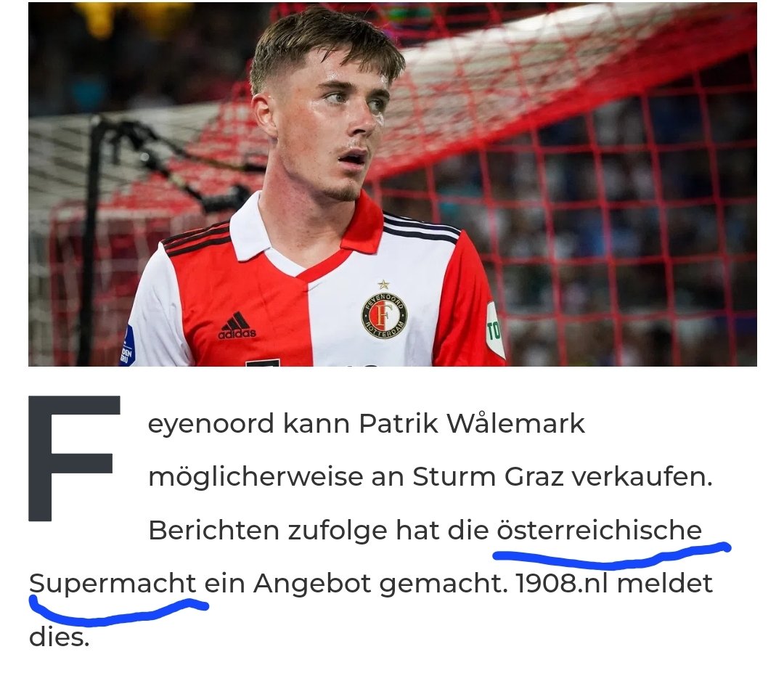The height and width of the screenshot is (689, 784).
Task: Click the large drop cap letter F
Action: [74, 458]
